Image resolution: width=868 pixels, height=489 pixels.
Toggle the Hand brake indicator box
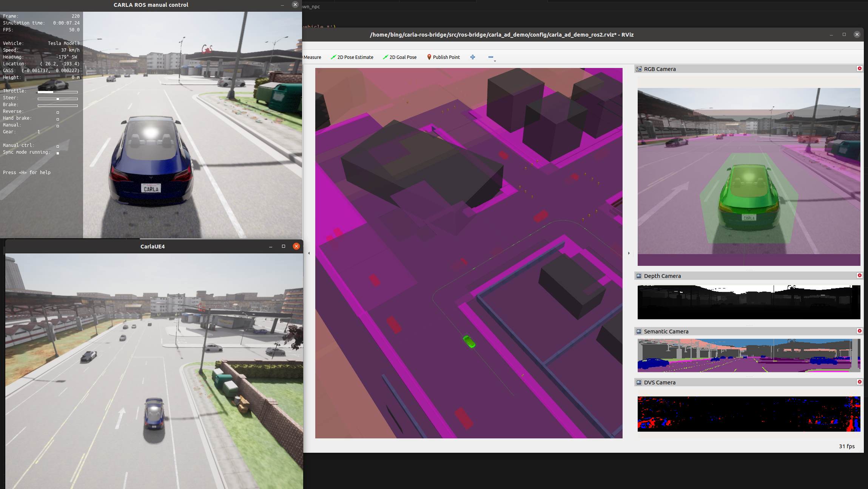click(x=58, y=119)
